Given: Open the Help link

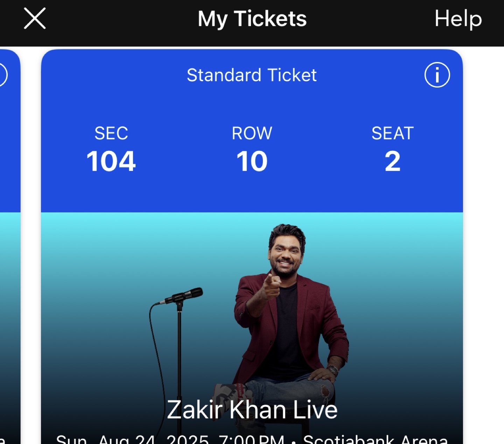Looking at the screenshot, I should (458, 19).
